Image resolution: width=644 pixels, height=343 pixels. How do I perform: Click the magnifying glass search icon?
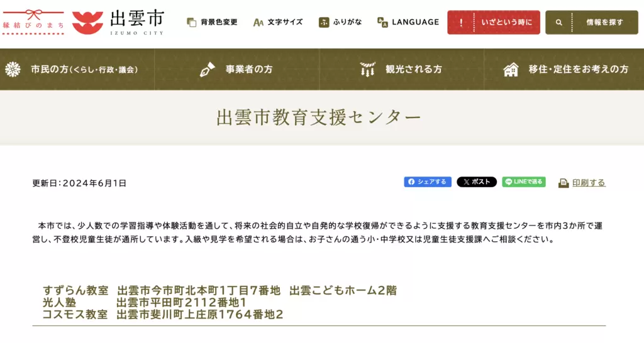tap(559, 23)
